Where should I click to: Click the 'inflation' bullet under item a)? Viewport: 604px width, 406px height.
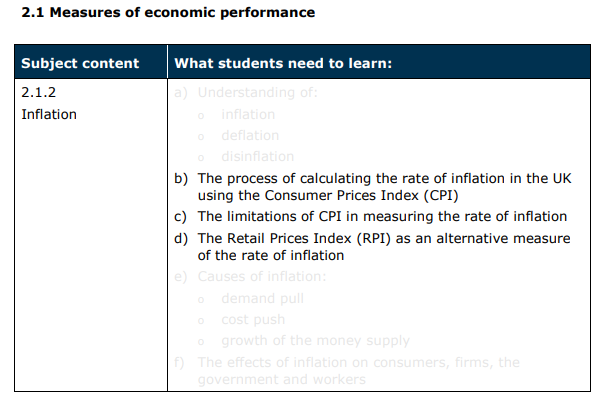click(248, 114)
